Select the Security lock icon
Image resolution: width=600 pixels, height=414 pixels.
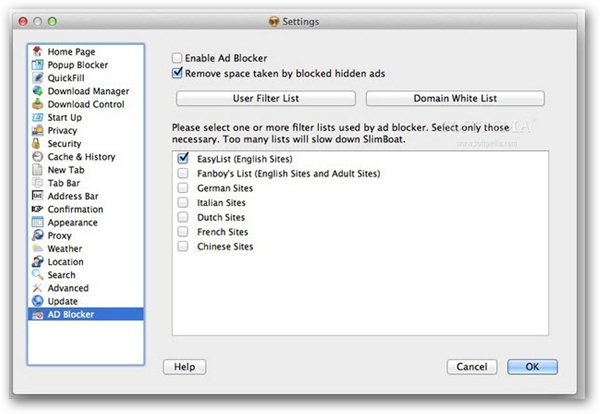coord(38,144)
